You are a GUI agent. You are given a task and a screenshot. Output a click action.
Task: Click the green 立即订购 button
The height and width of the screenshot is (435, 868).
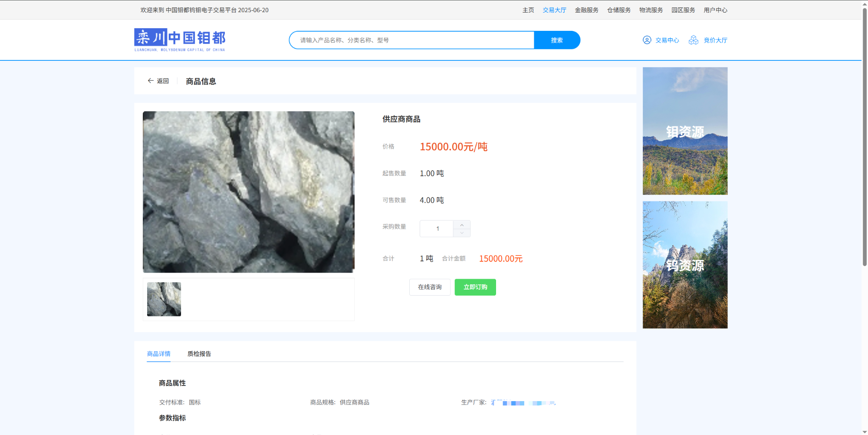click(475, 287)
